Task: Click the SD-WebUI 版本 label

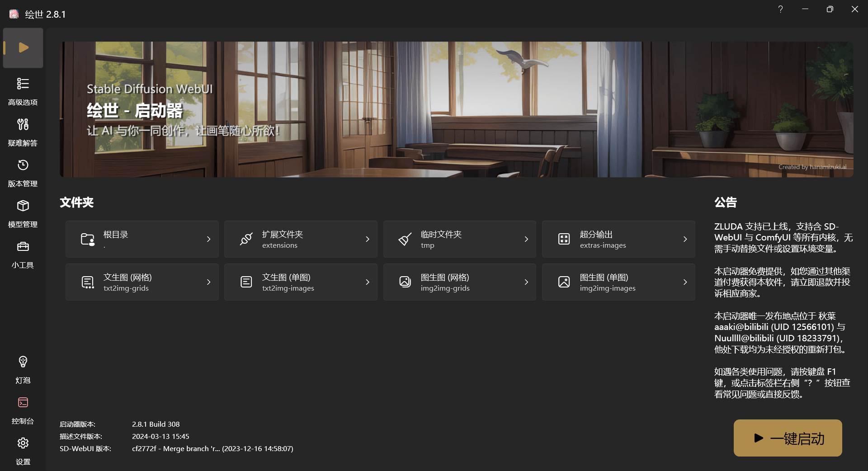Action: tap(85, 449)
